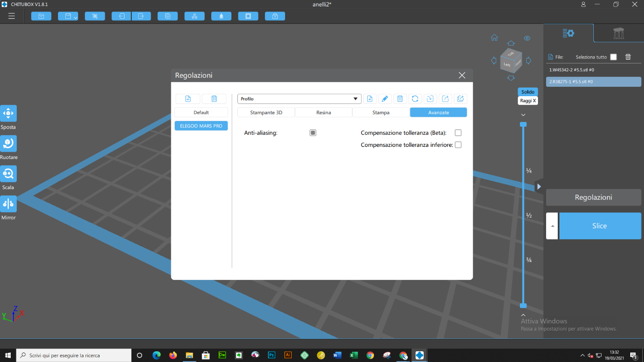
Task: Click the refresh profile icon
Action: (x=415, y=99)
